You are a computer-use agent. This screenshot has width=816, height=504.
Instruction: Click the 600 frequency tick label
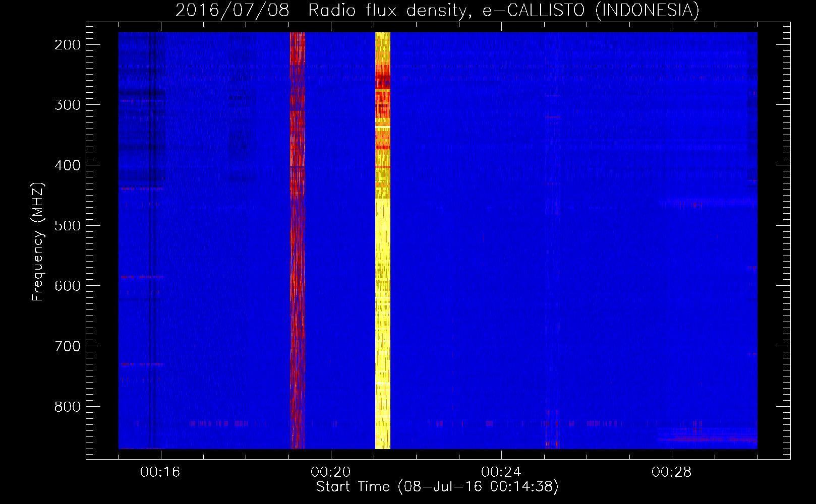(68, 286)
